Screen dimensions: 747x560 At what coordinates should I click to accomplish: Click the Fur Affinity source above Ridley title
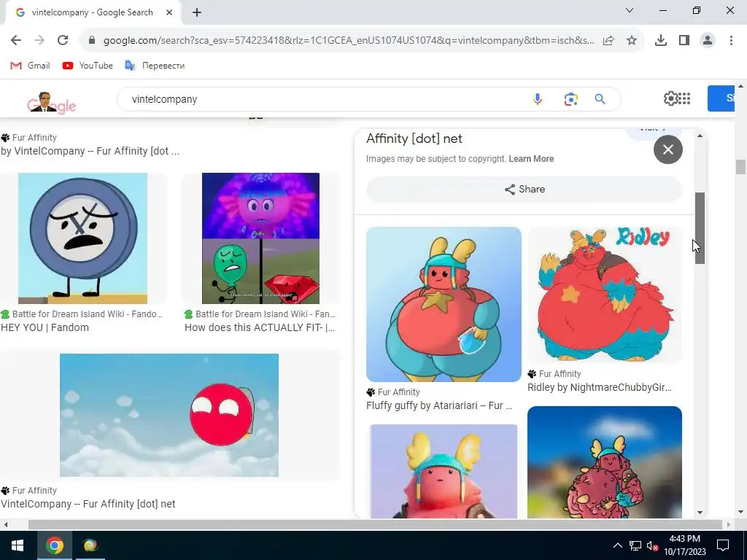pos(554,374)
